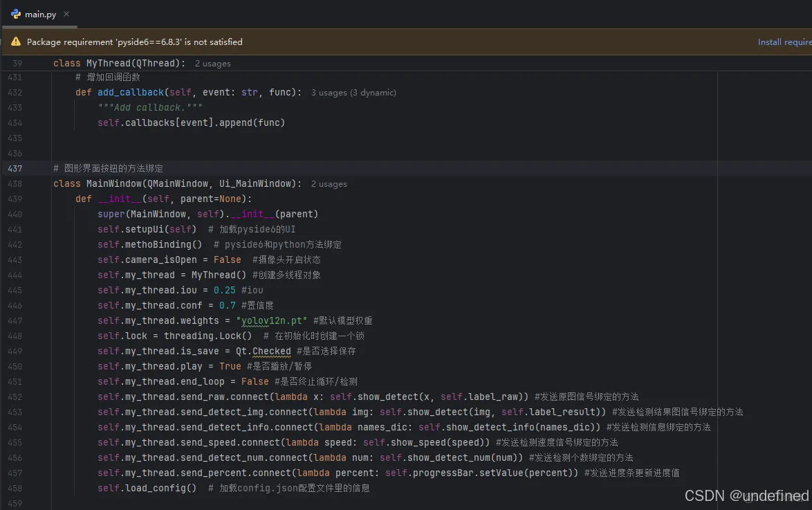
Task: Click 'send_speed.connect' on line 455
Action: tap(230, 443)
